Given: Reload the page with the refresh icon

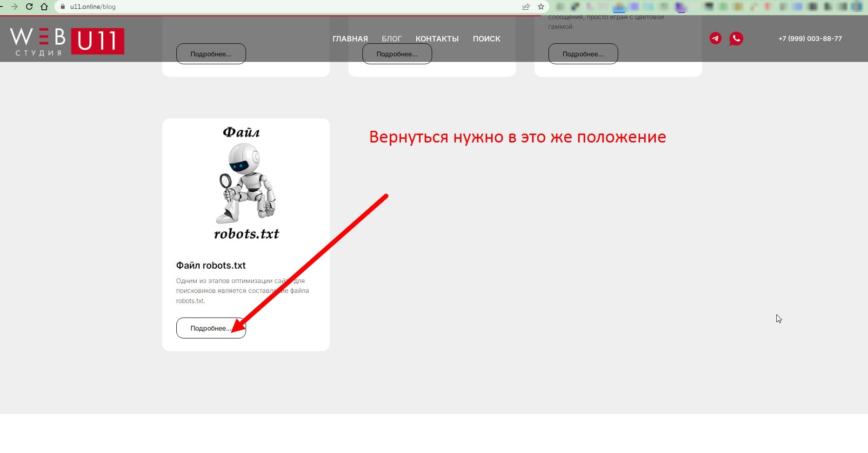Looking at the screenshot, I should (x=29, y=7).
